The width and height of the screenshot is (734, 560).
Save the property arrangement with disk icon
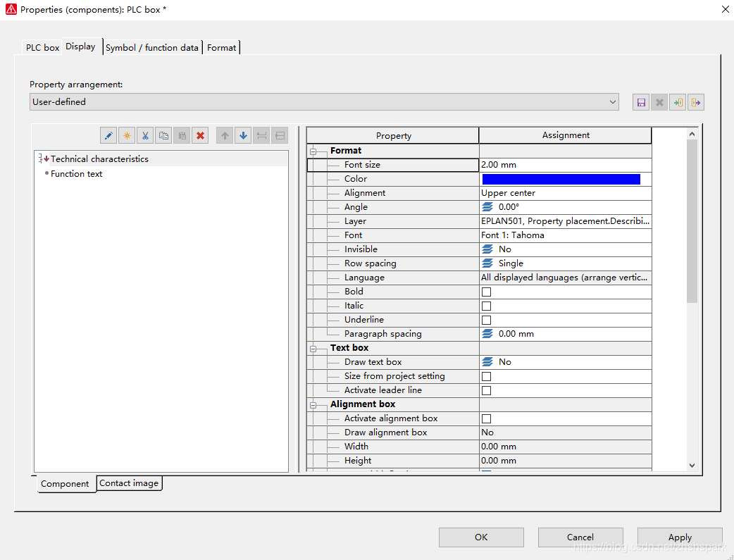click(x=641, y=103)
